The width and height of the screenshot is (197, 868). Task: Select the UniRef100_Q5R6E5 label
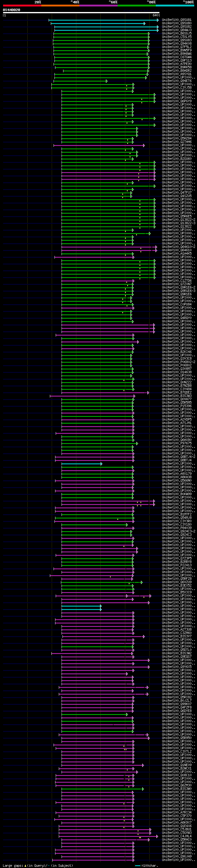[177, 216]
